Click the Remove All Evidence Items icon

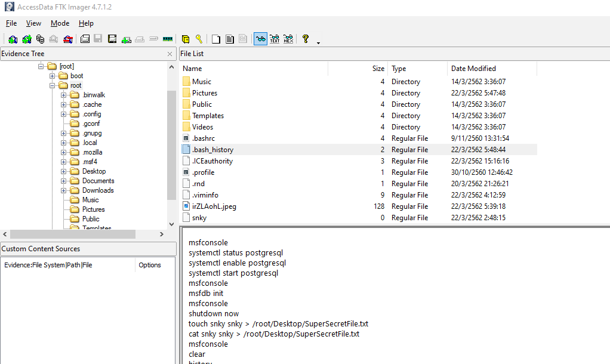pos(68,39)
